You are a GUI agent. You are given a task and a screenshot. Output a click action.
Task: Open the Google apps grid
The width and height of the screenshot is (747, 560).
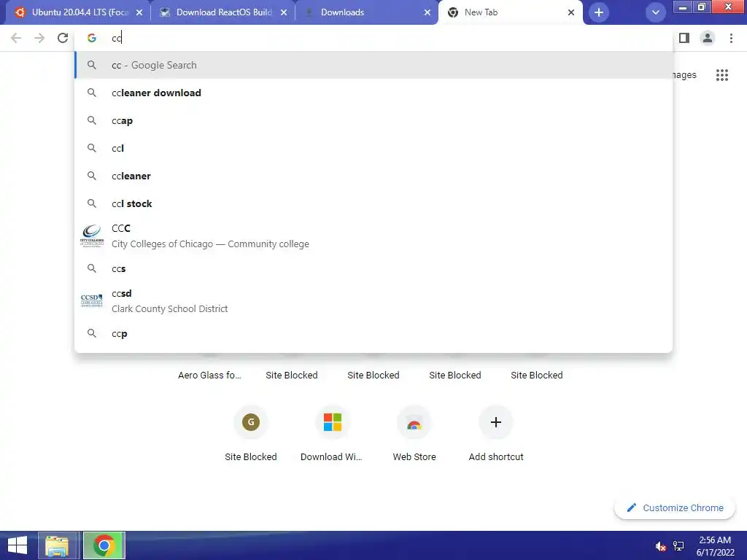pyautogui.click(x=721, y=75)
